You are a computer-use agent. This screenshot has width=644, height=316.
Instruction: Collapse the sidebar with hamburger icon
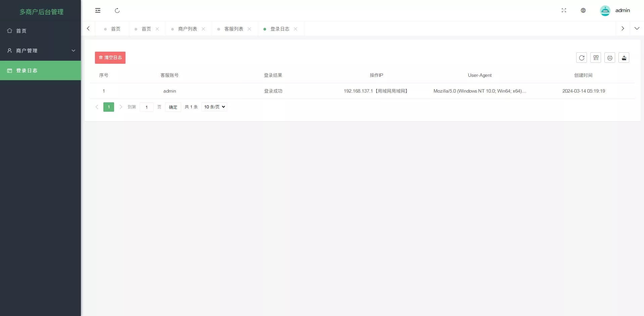[x=98, y=10]
